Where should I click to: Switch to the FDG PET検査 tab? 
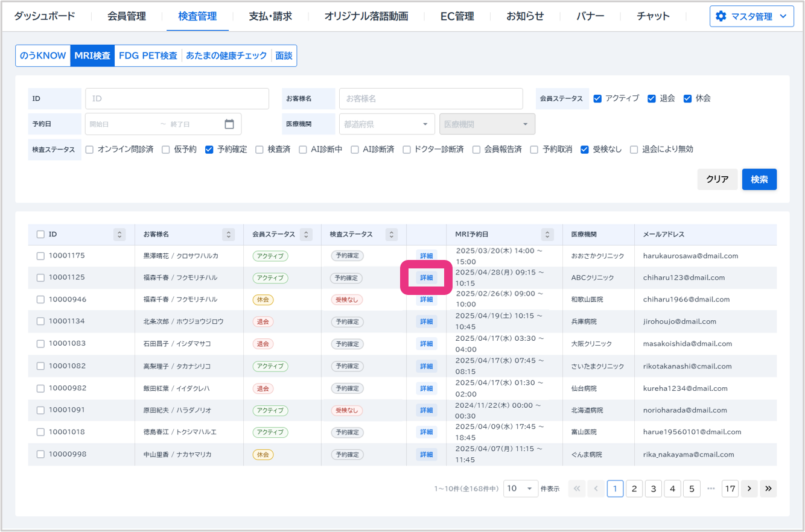click(x=148, y=55)
